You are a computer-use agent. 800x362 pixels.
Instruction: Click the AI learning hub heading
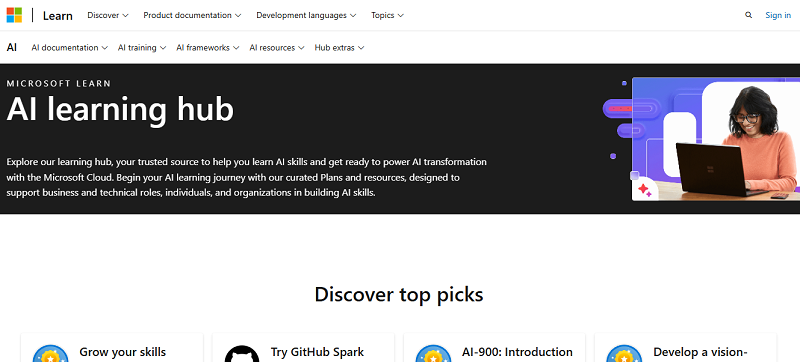[120, 109]
